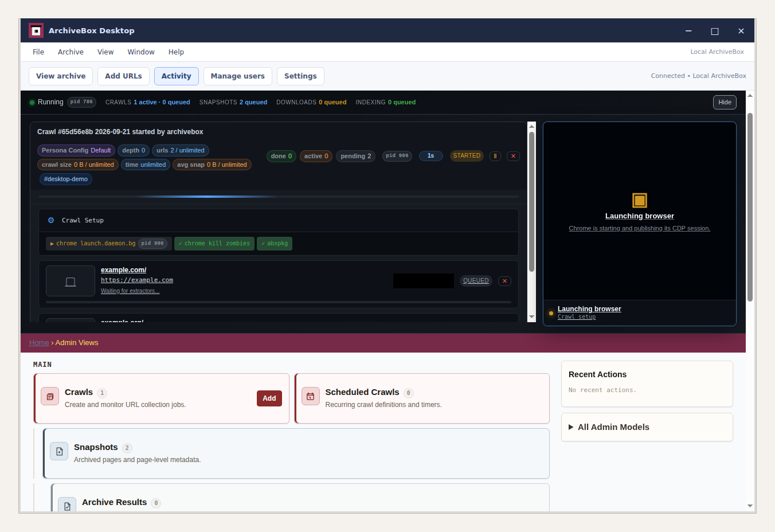This screenshot has height=532, width=775.
Task: Click the urls 2 / unlimited badge
Action: coord(181,150)
